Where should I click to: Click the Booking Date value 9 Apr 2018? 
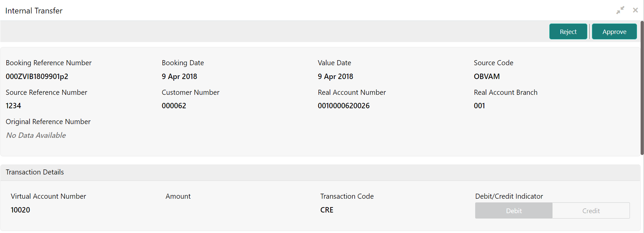tap(180, 77)
